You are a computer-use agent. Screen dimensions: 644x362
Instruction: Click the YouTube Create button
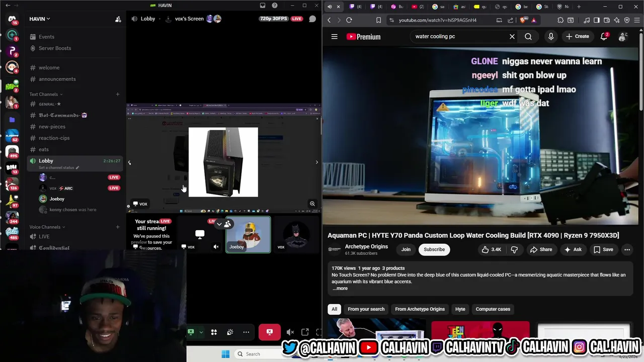click(577, 36)
